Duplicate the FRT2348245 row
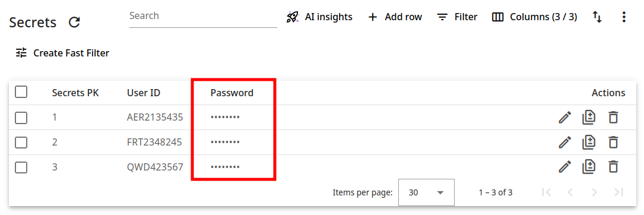Image resolution: width=644 pixels, height=215 pixels. [x=589, y=142]
